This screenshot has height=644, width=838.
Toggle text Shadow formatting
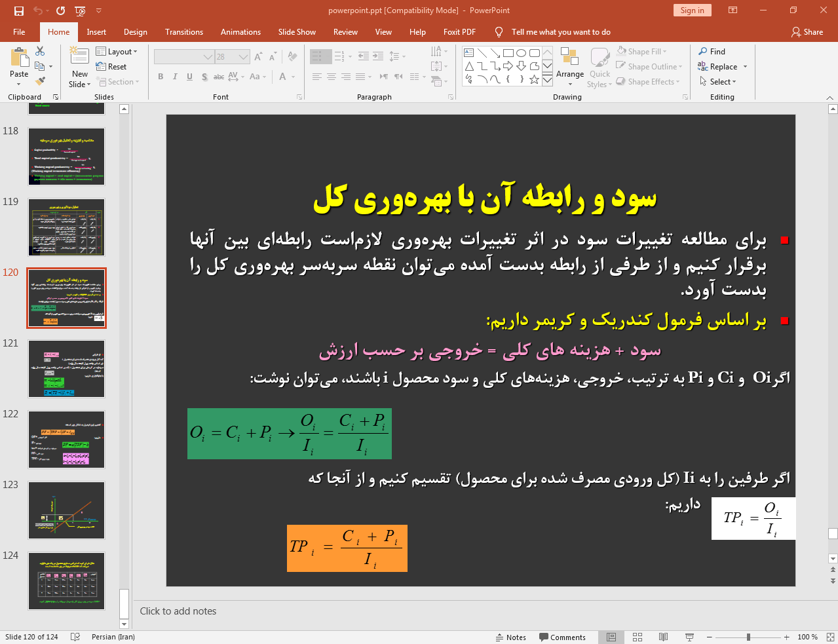[204, 77]
